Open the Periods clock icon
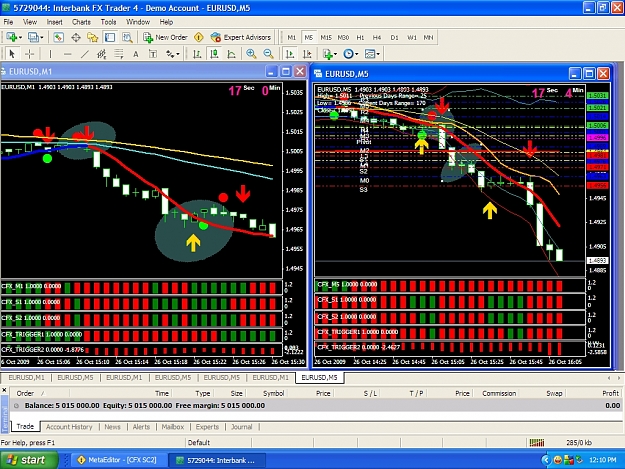This screenshot has height=469, width=625. (348, 54)
